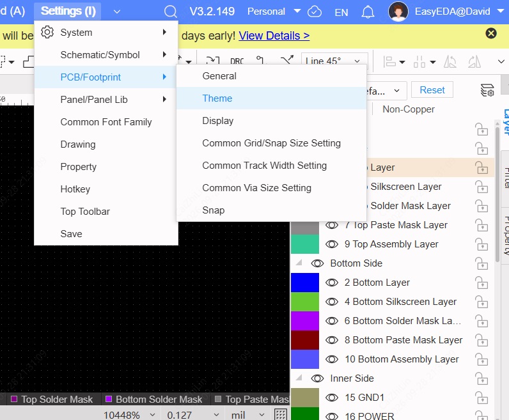Click the View Details link
Screen dimensions: 509x420
point(274,35)
